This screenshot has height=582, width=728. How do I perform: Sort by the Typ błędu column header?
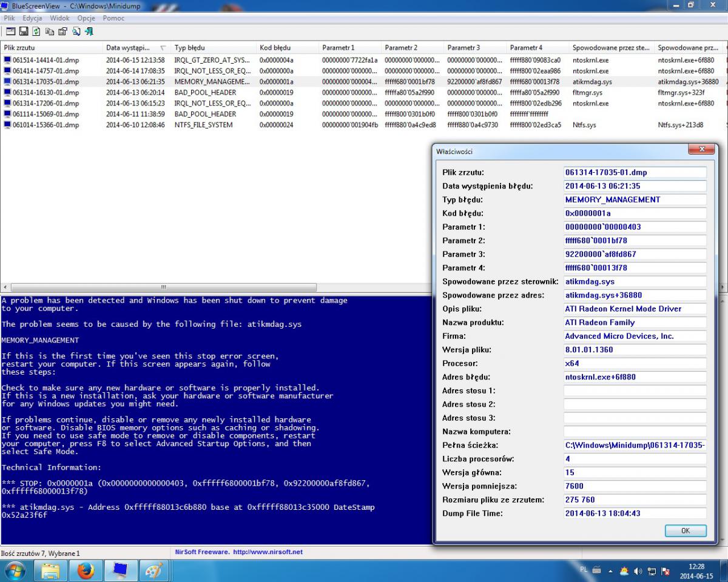point(214,47)
